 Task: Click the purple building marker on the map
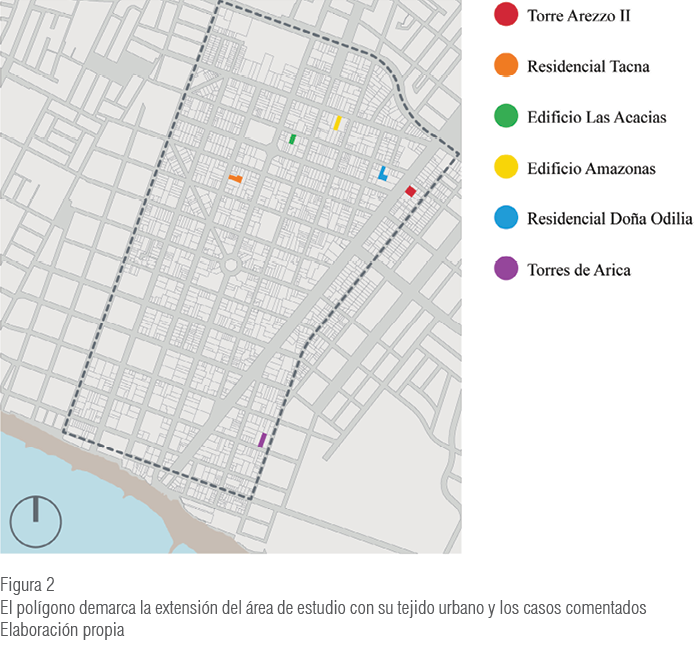click(x=262, y=439)
